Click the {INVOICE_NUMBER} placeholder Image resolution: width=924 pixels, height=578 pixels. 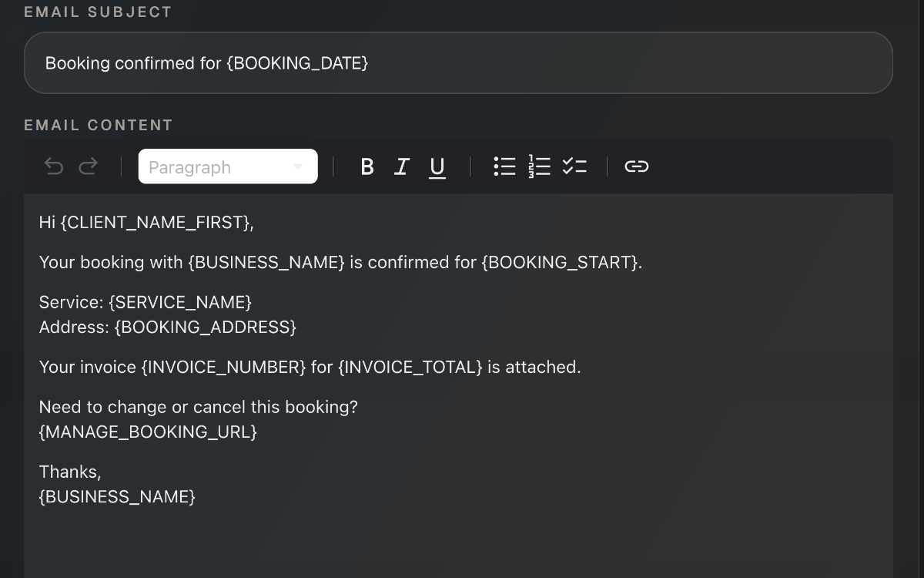point(224,368)
